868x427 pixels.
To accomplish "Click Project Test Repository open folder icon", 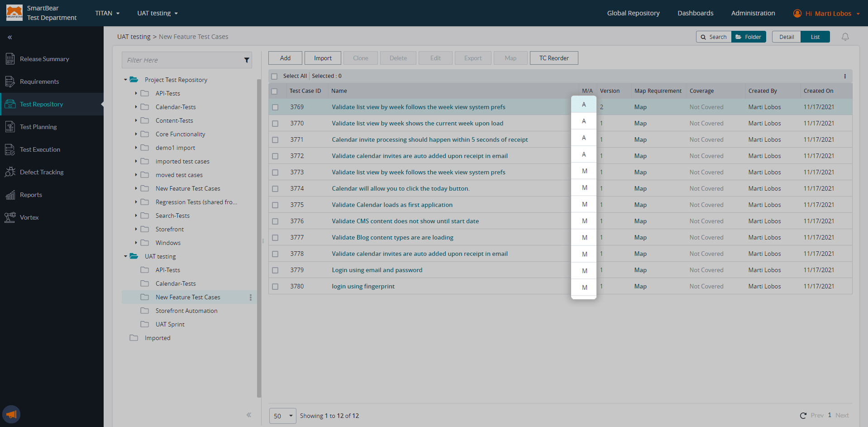I will tap(134, 80).
